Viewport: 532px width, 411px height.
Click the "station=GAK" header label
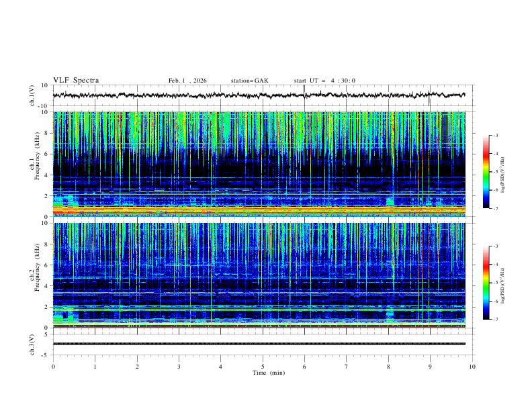(x=249, y=81)
